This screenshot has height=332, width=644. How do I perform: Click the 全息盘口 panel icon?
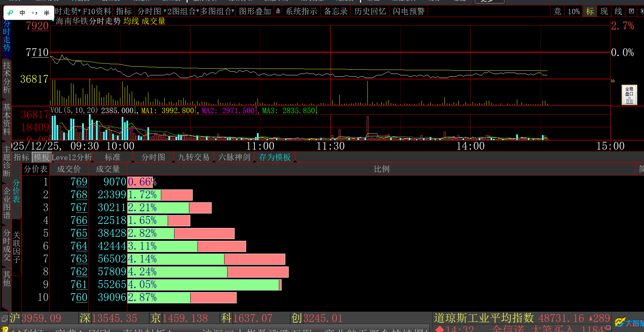629,95
